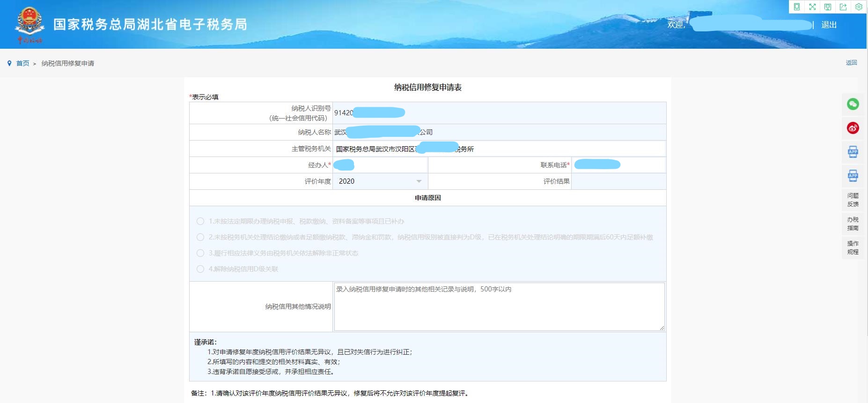Click the APP icon directly above 问题反馈
The image size is (868, 403).
853,176
